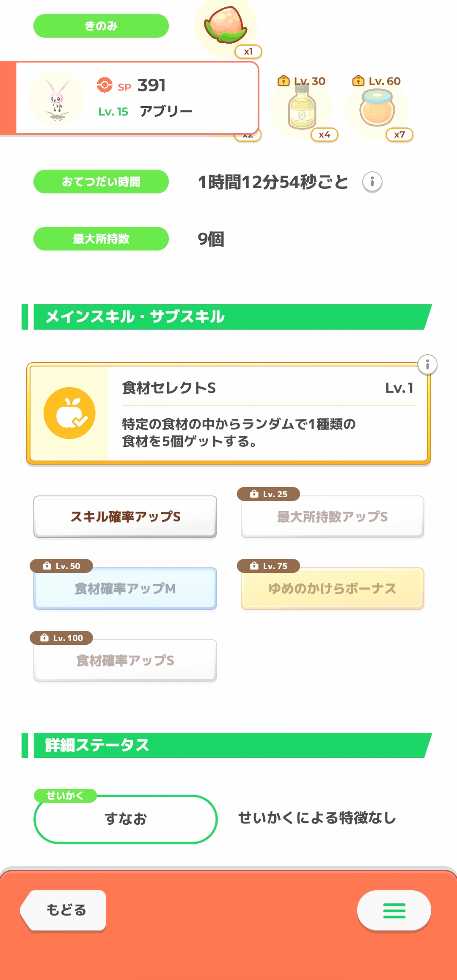Image resolution: width=457 pixels, height=980 pixels.
Task: Tap the 食材セレクトS apple skill icon
Action: click(x=69, y=413)
